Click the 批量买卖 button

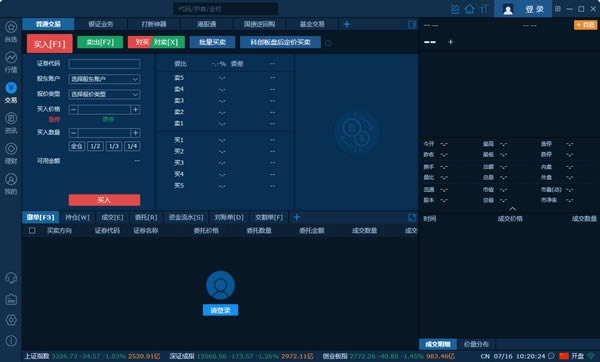[x=212, y=42]
